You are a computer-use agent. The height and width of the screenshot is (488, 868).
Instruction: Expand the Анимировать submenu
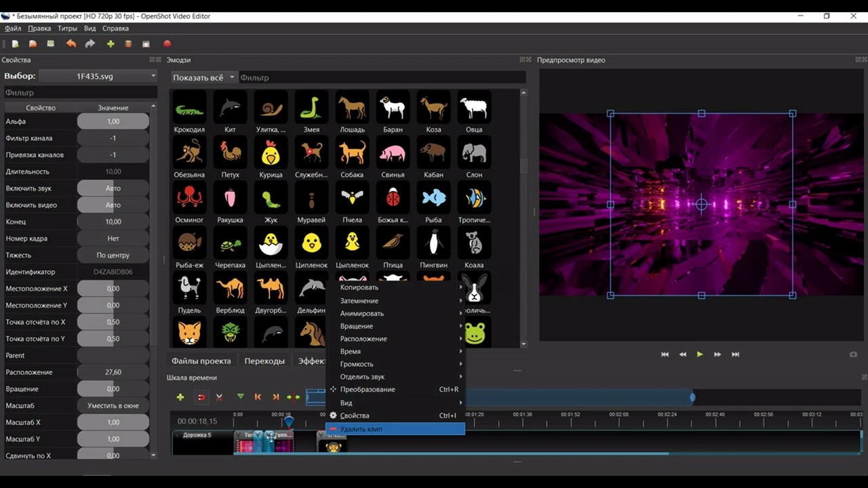395,313
